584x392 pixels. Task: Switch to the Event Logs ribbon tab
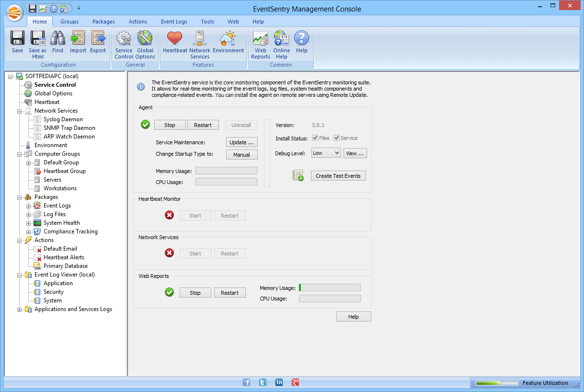(174, 22)
